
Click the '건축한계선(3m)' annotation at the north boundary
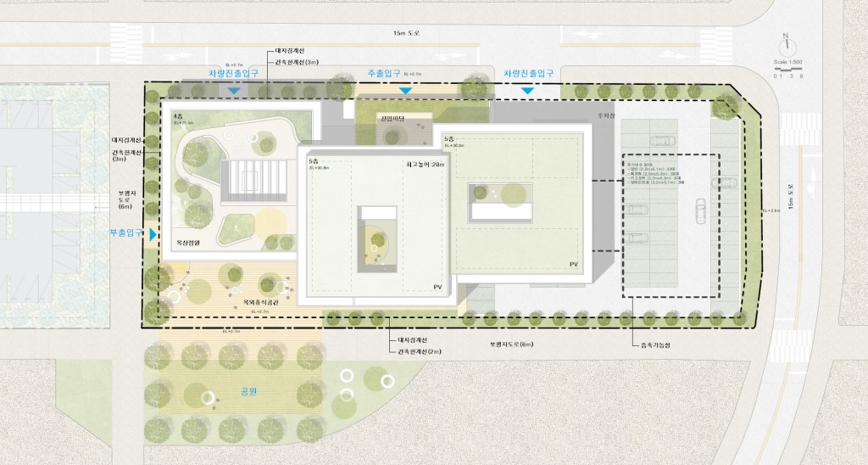coord(296,62)
